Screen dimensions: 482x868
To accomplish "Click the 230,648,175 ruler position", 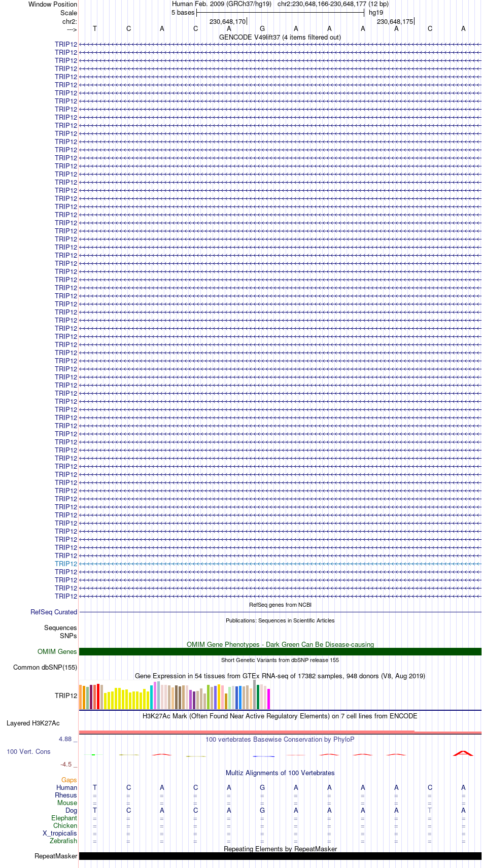I will (395, 22).
